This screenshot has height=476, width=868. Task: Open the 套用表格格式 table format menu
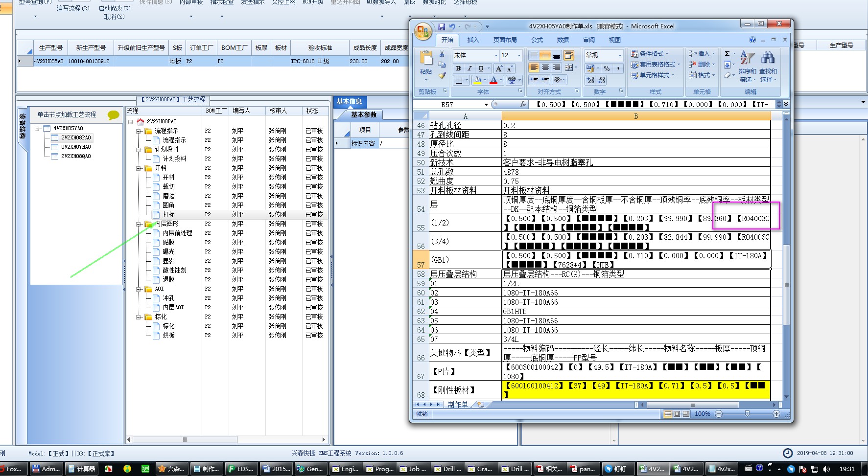point(656,64)
